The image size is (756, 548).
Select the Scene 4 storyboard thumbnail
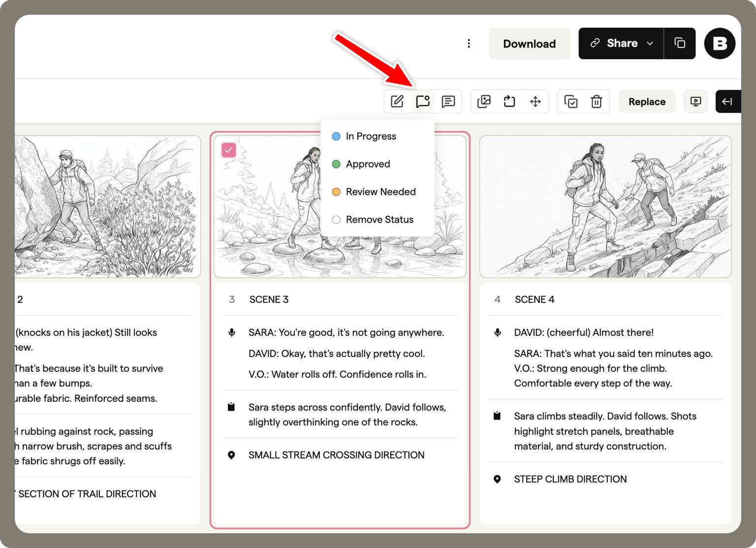tap(605, 207)
